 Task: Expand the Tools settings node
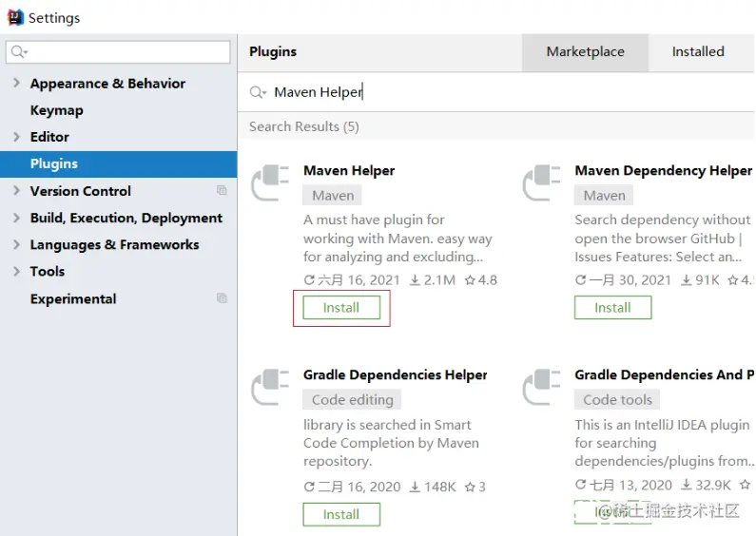pos(16,272)
